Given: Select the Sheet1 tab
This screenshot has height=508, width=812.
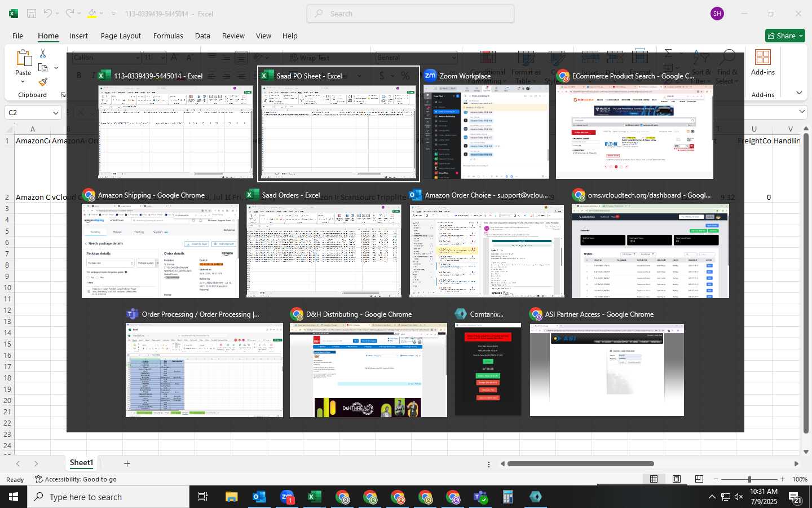Looking at the screenshot, I should pos(81,463).
